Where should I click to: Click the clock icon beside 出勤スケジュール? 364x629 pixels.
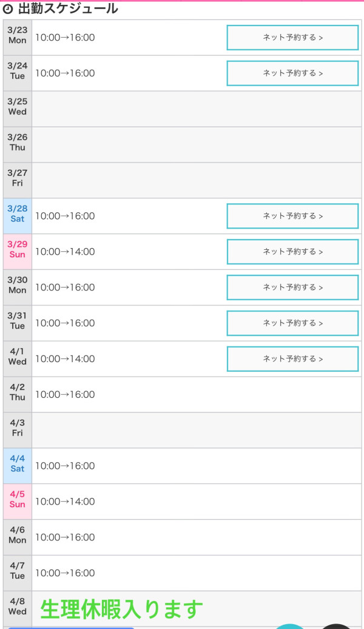[x=8, y=9]
